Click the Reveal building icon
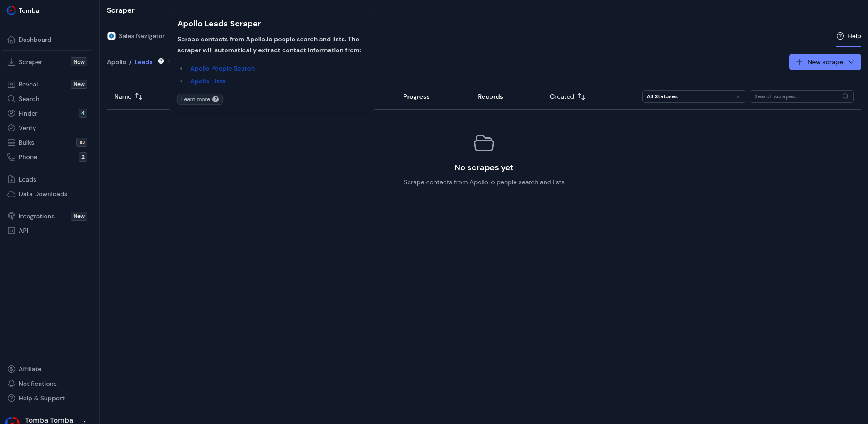The image size is (868, 424). tap(11, 85)
